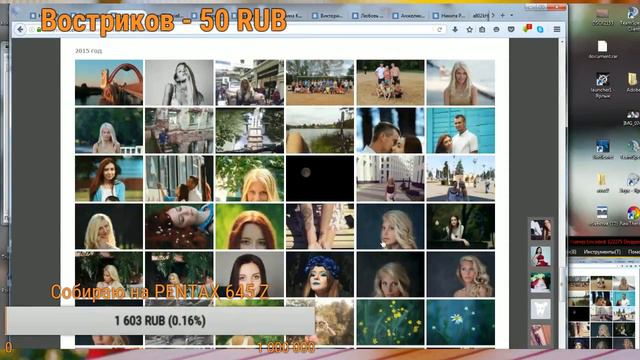640x360 pixels.
Task: Open the moon on black sky photo
Action: tap(320, 178)
